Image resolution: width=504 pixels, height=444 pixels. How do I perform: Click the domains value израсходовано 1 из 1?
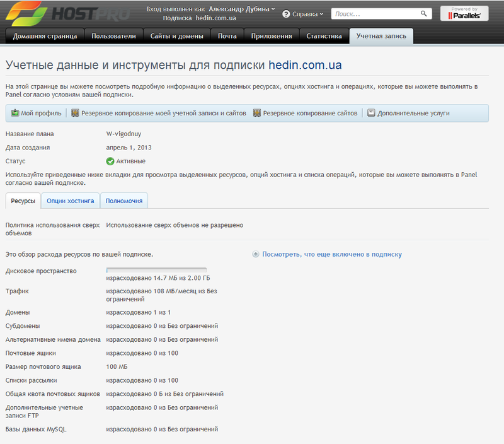click(139, 312)
